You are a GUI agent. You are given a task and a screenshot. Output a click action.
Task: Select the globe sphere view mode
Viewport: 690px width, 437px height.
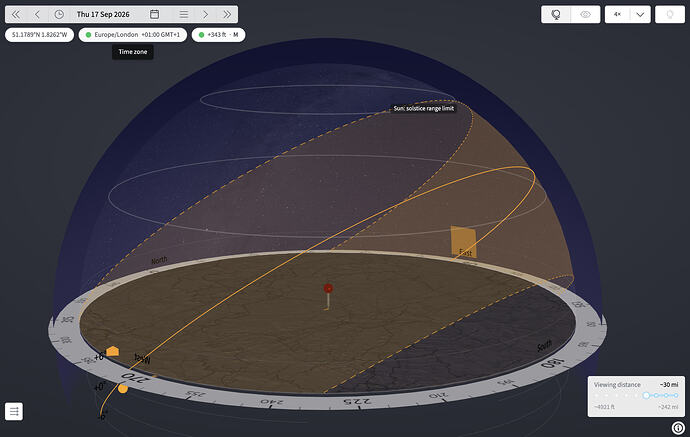point(556,15)
